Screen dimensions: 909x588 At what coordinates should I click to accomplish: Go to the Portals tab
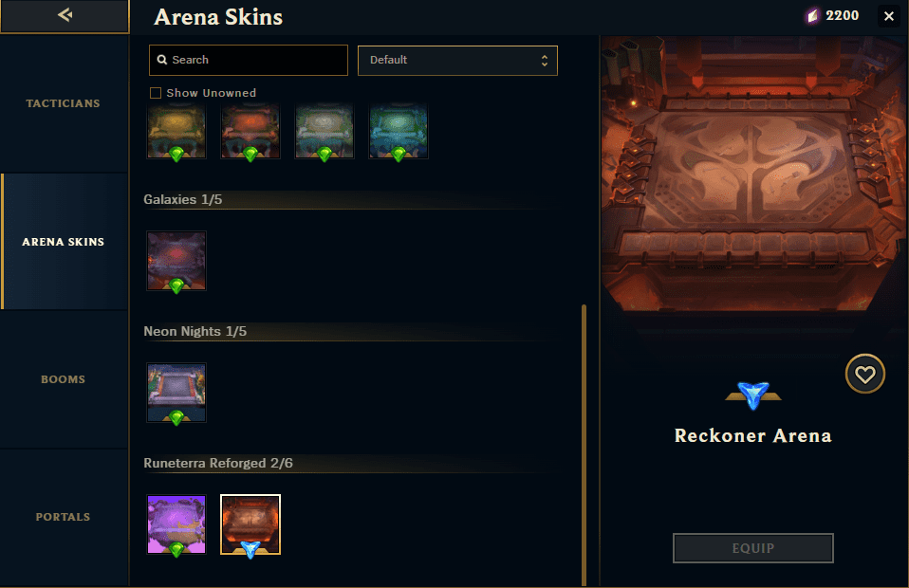coord(64,517)
